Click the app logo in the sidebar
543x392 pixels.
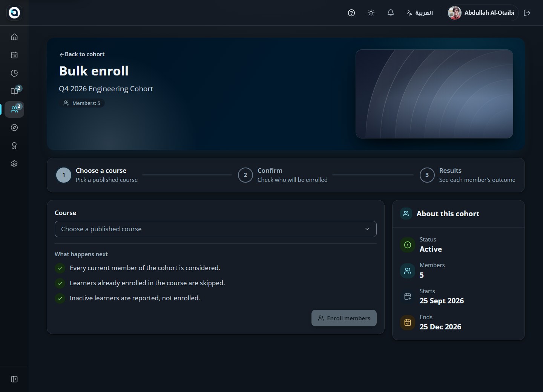click(14, 12)
